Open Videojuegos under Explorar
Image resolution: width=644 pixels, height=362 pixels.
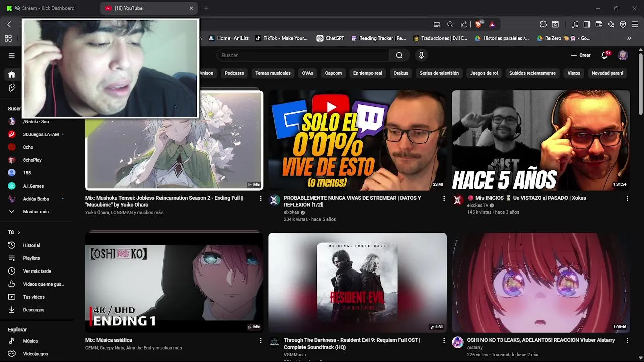36,354
